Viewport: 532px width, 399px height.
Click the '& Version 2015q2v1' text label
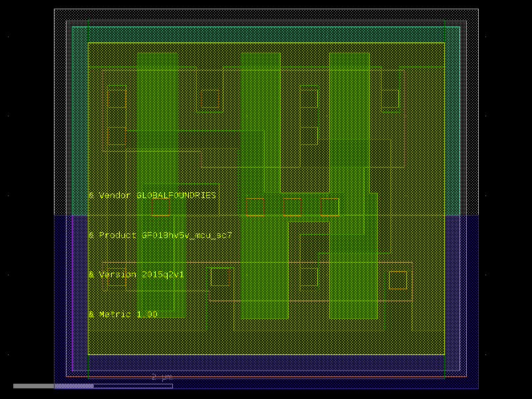pos(136,275)
